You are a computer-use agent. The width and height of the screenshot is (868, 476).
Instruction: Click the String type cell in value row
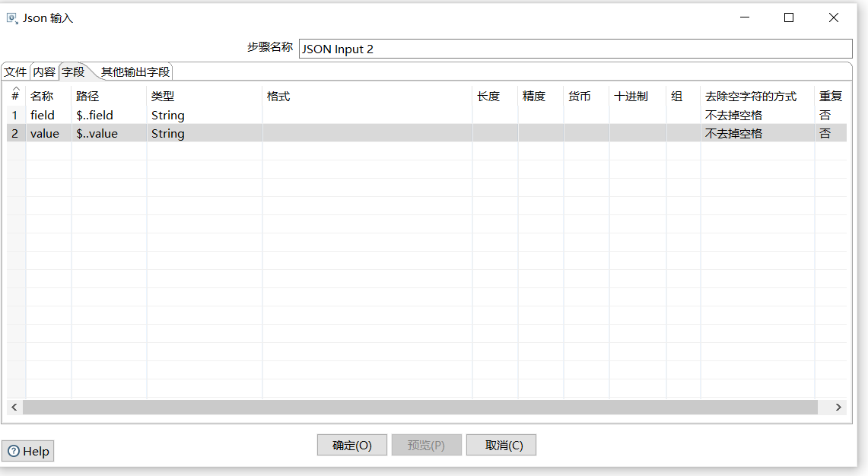tap(205, 133)
